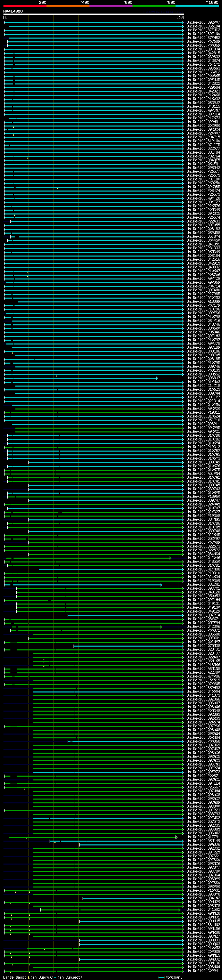Choose the UniRef100_P00869 entry

point(203,45)
